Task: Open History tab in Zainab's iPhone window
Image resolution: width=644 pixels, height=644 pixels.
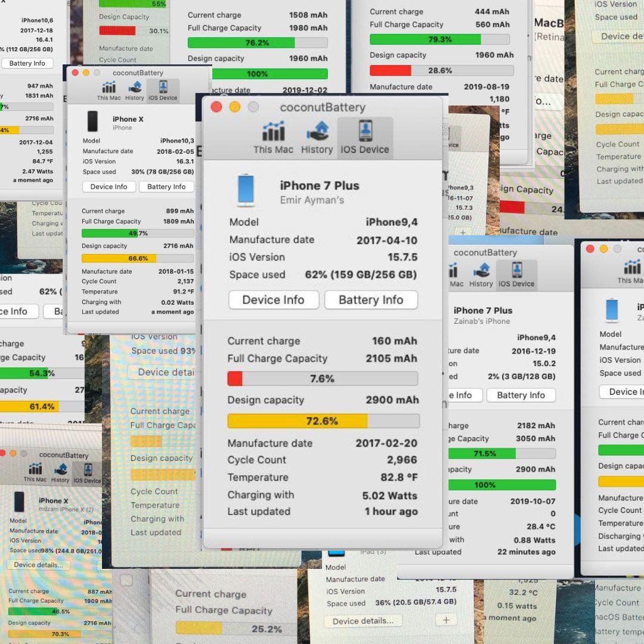Action: click(x=481, y=275)
